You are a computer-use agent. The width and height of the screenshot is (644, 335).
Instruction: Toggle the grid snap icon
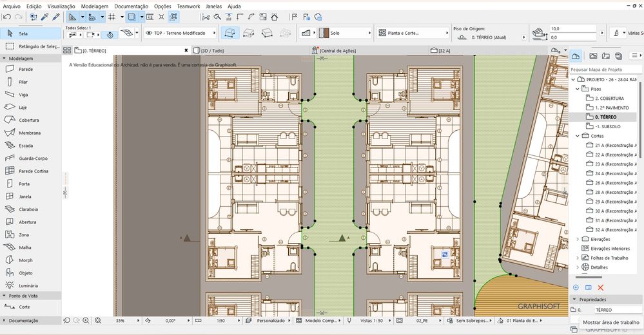click(x=112, y=17)
